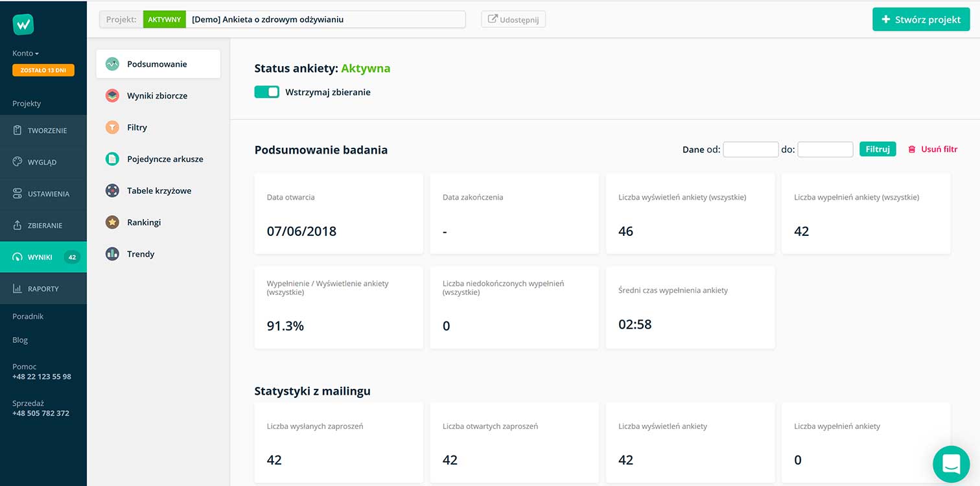Image resolution: width=980 pixels, height=486 pixels.
Task: Click the Filtruj button
Action: (877, 149)
